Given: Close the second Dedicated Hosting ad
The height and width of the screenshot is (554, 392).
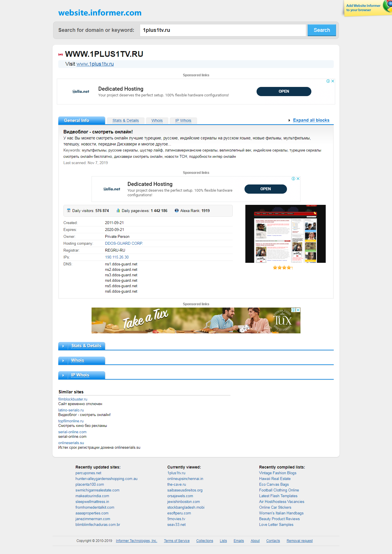Looking at the screenshot, I should 298,179.
